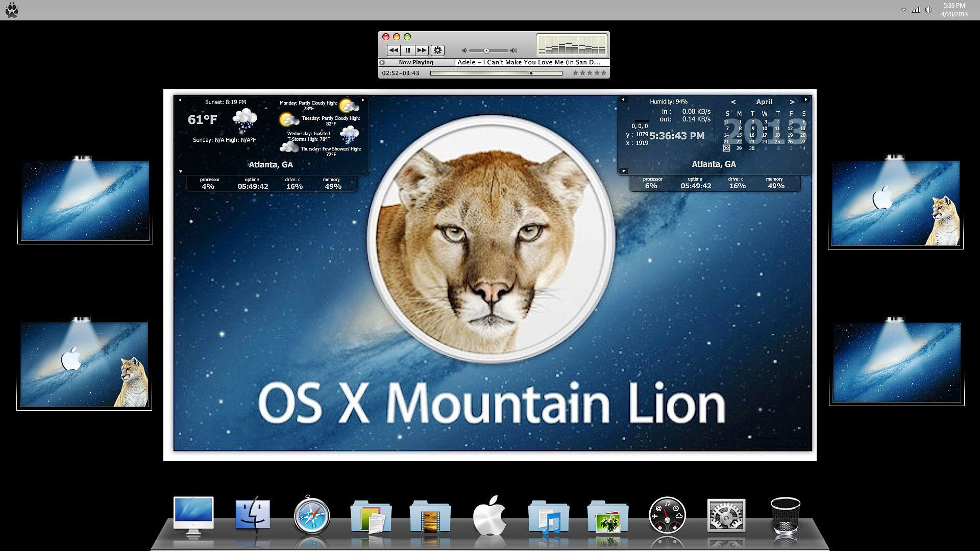
Task: Click the loud volume speaker icon
Action: pyautogui.click(x=513, y=51)
